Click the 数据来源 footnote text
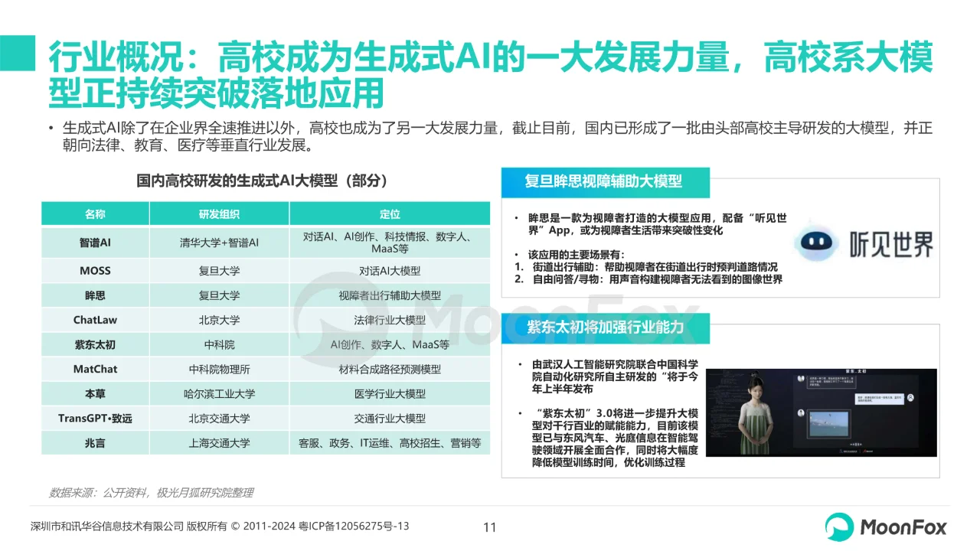This screenshot has height=551, width=980. coord(151,493)
